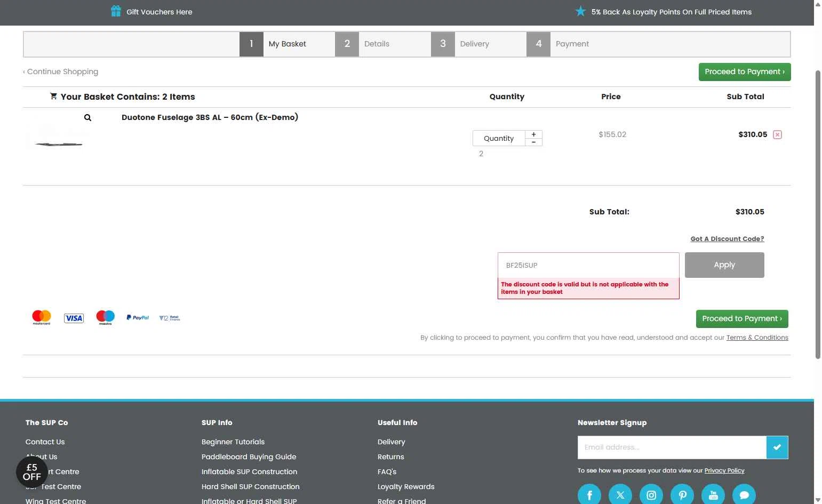The width and height of the screenshot is (822, 504).
Task: Click the discount code input field
Action: [x=588, y=265]
